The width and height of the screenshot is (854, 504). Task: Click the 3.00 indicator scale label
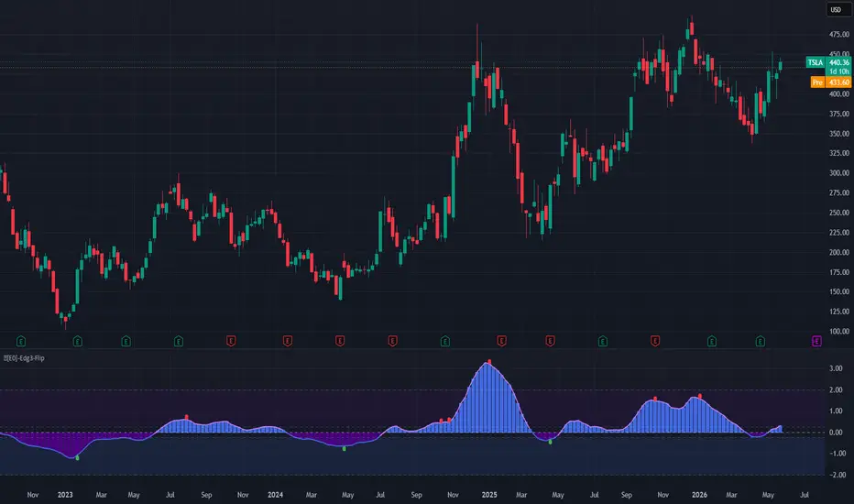tap(836, 369)
